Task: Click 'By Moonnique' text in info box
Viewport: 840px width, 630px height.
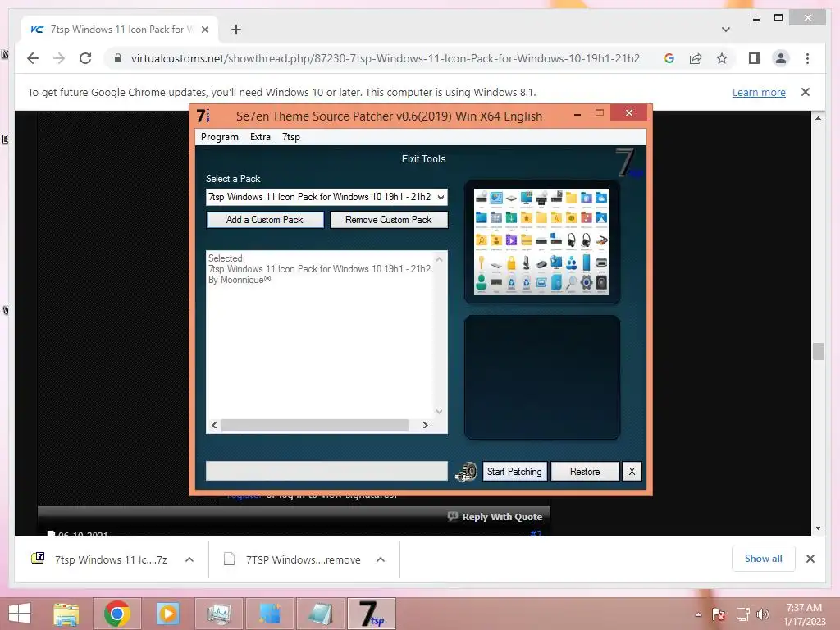Action: (x=240, y=280)
